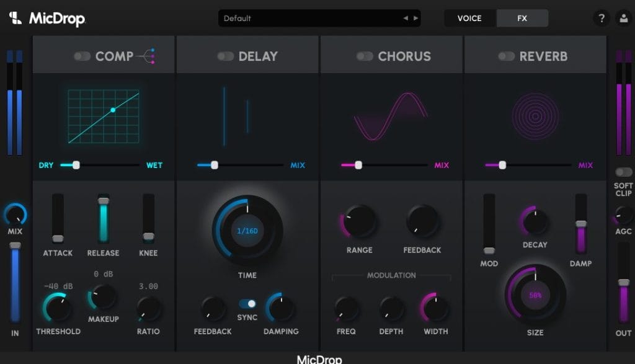Go to previous preset with left arrow

pyautogui.click(x=406, y=19)
